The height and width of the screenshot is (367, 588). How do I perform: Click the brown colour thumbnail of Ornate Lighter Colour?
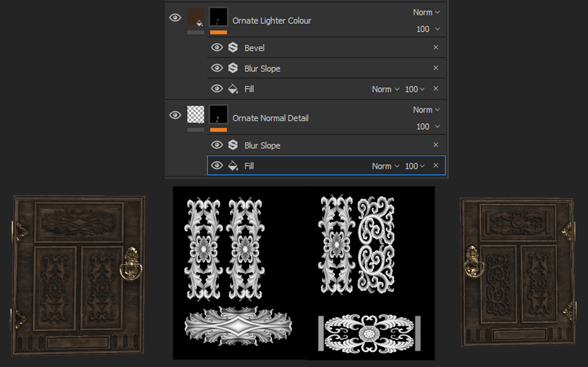[196, 17]
